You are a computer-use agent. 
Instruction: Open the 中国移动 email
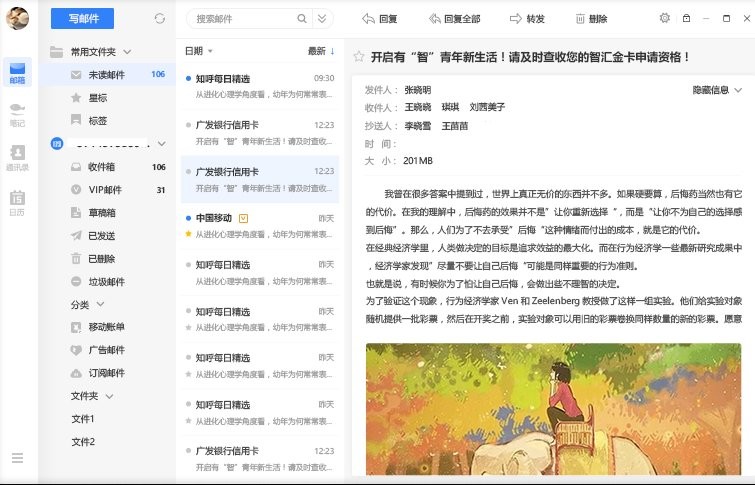(260, 226)
